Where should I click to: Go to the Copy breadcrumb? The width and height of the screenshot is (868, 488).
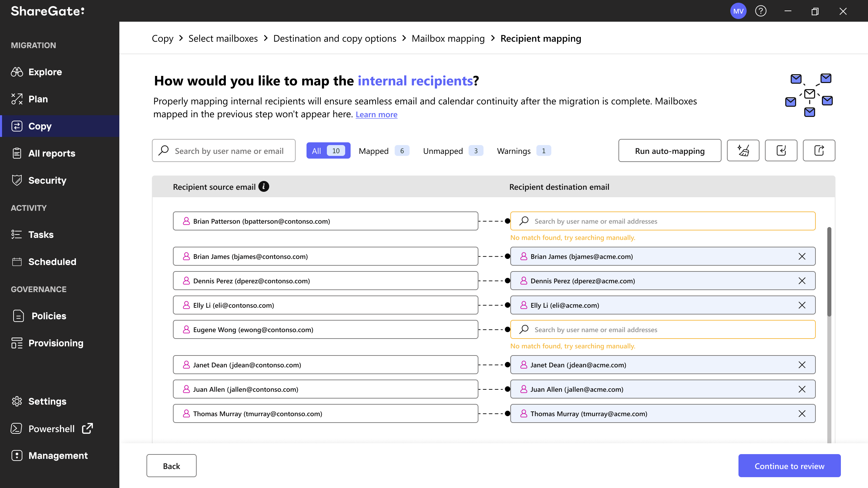click(162, 39)
